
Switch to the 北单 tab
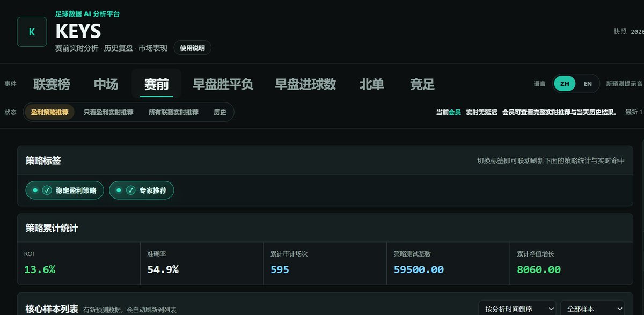(372, 84)
